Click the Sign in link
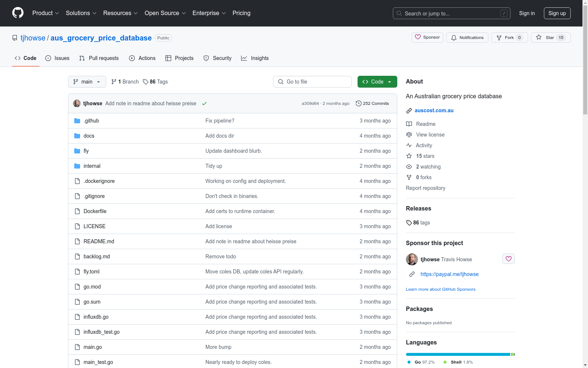Image resolution: width=588 pixels, height=368 pixels. [x=527, y=13]
